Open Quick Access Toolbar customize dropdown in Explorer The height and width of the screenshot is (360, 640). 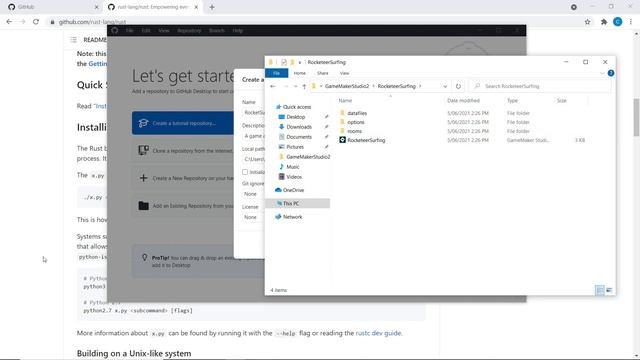(x=300, y=62)
